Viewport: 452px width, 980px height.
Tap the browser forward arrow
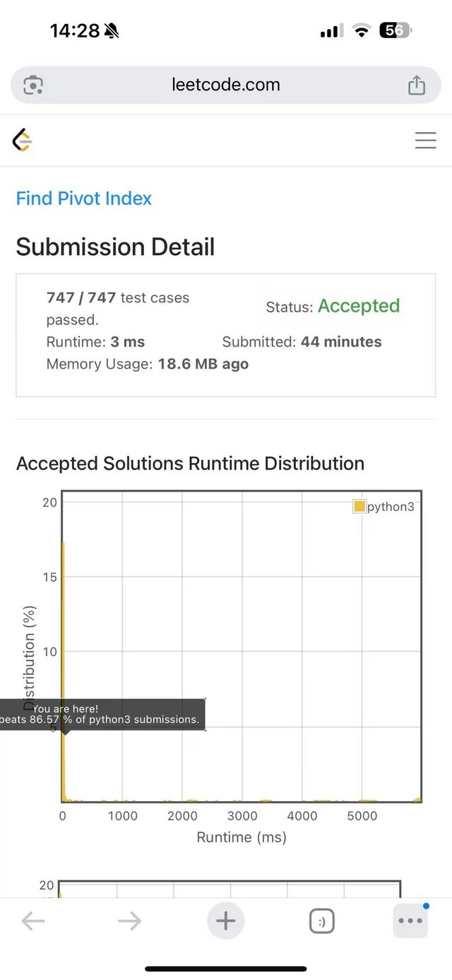[x=129, y=921]
